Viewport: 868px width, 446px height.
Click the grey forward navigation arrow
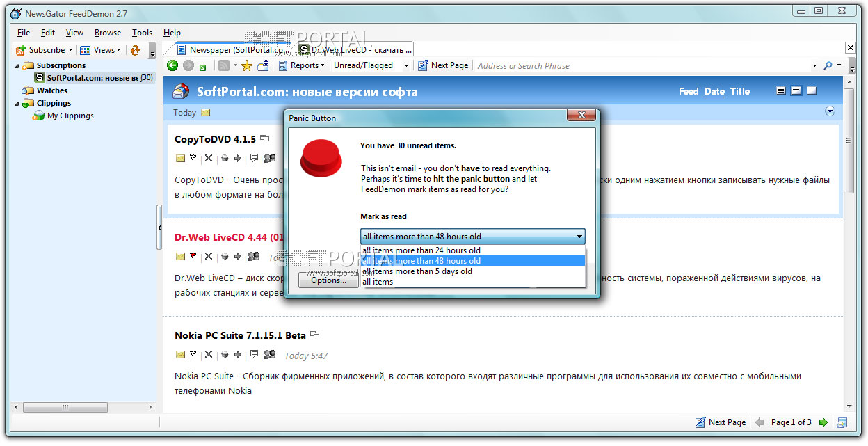click(x=188, y=65)
